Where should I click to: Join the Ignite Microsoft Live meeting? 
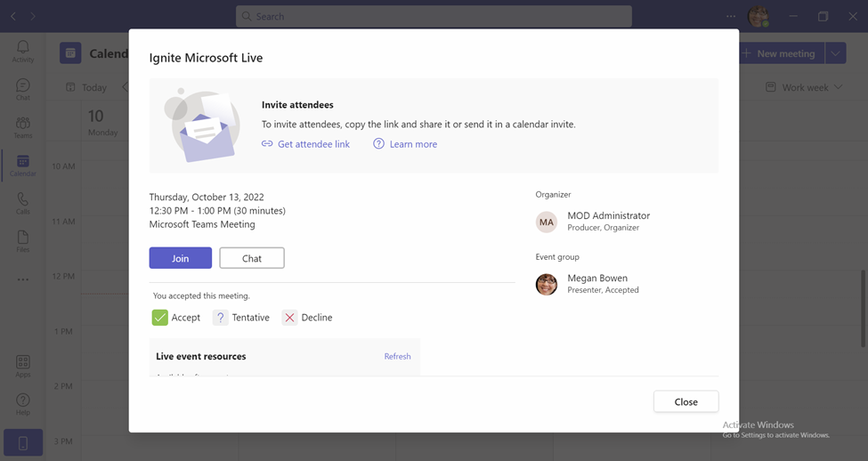[181, 258]
